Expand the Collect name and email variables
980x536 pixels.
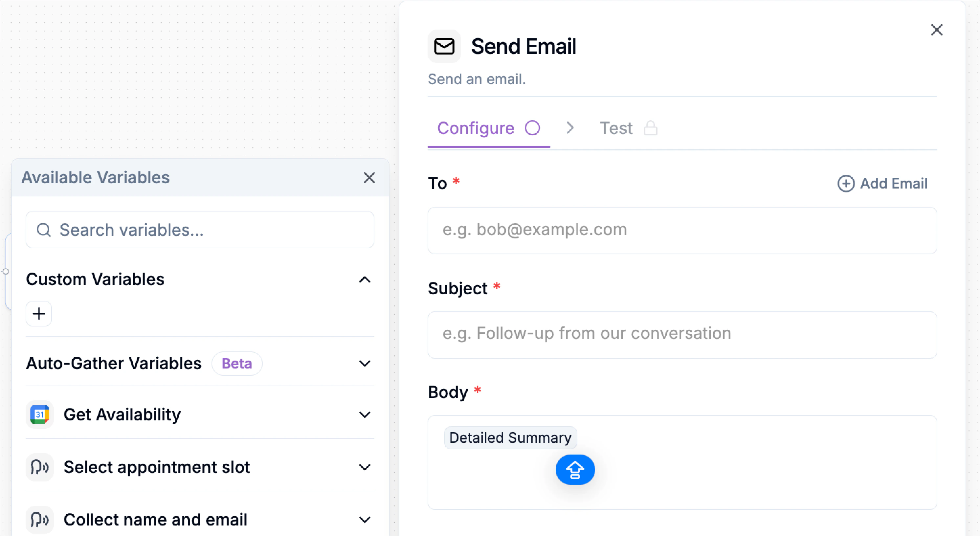click(x=365, y=519)
